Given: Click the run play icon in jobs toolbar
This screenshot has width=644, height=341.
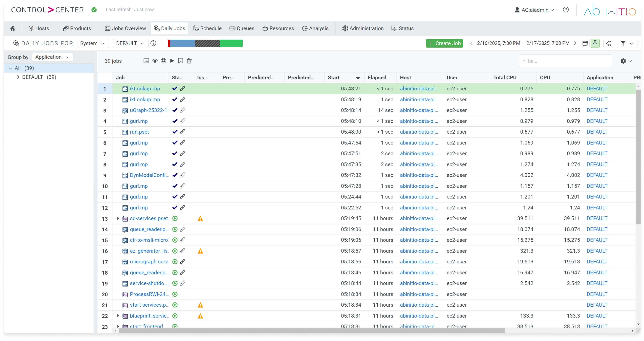Looking at the screenshot, I should point(172,61).
